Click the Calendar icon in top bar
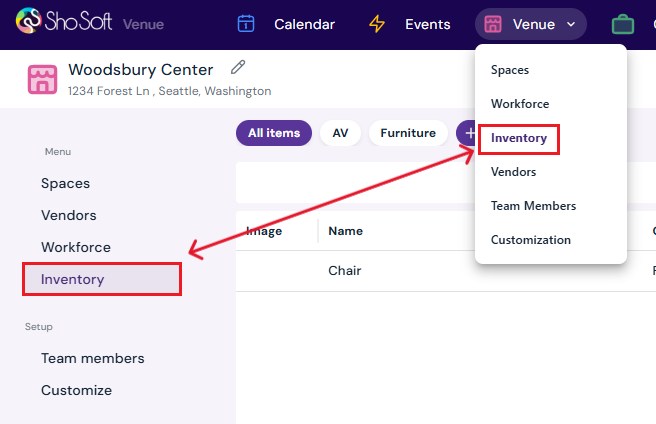The image size is (656, 424). point(246,24)
